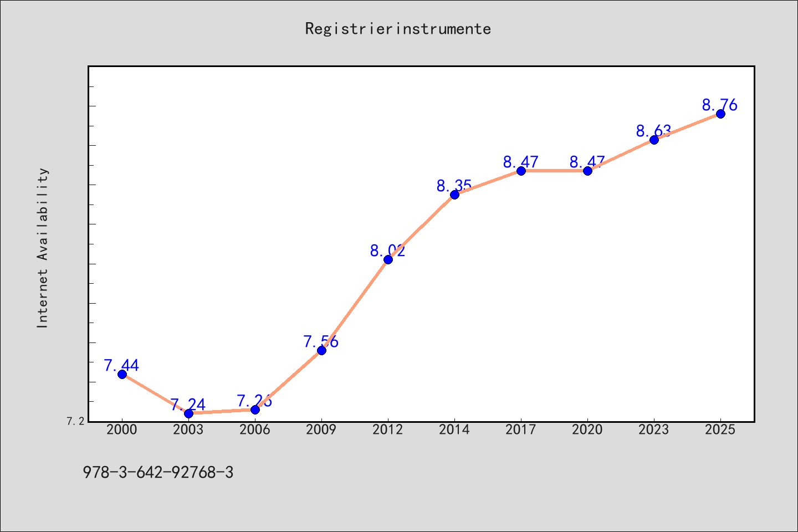Click the x-axis label 2020
The height and width of the screenshot is (532, 798).
[x=587, y=429]
